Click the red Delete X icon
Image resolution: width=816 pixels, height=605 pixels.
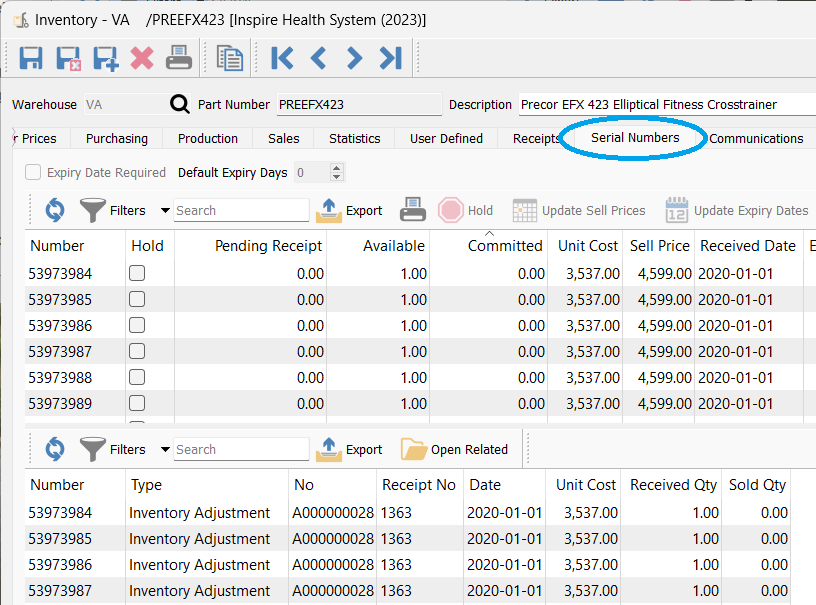pyautogui.click(x=142, y=58)
